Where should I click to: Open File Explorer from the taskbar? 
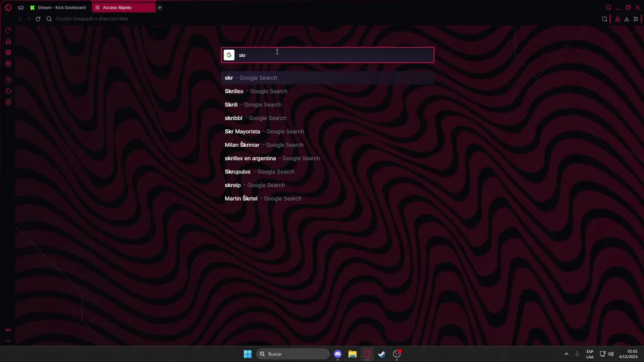352,354
